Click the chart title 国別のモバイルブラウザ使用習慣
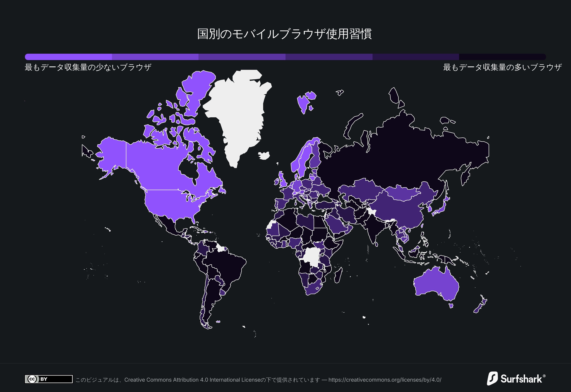This screenshot has width=571, height=392. tap(284, 34)
